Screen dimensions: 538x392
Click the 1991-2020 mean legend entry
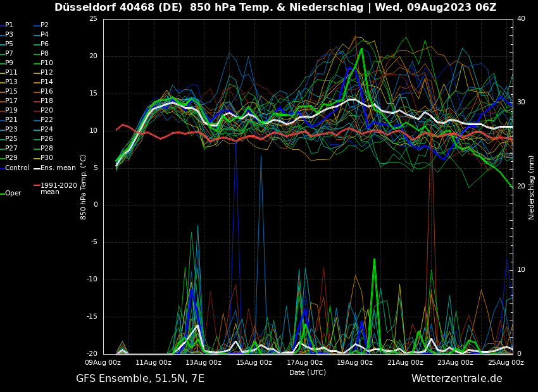click(x=58, y=188)
